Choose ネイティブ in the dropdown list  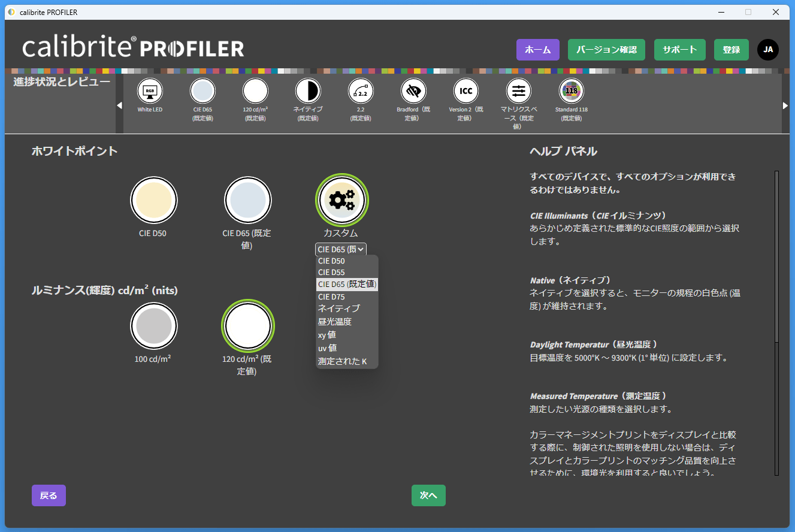(347, 309)
